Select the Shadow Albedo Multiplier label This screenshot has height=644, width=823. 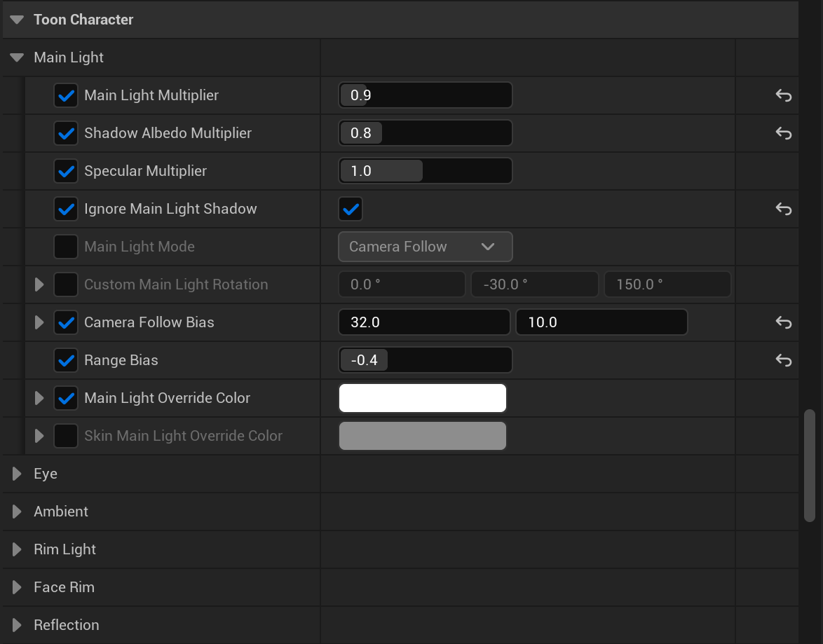(168, 133)
